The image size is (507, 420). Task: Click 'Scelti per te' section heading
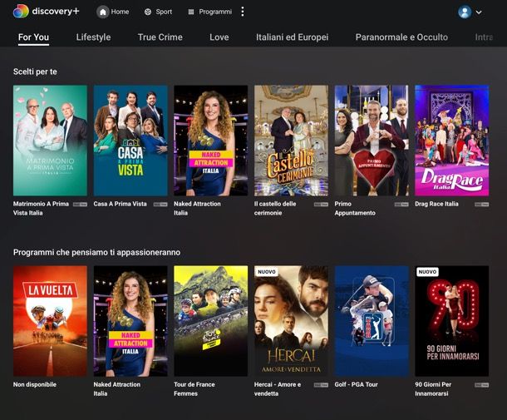point(35,72)
